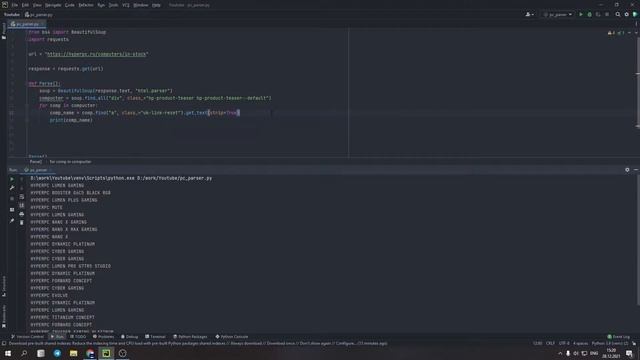Open the Edit menu
Viewport: 640px width, 360px height.
coord(25,5)
